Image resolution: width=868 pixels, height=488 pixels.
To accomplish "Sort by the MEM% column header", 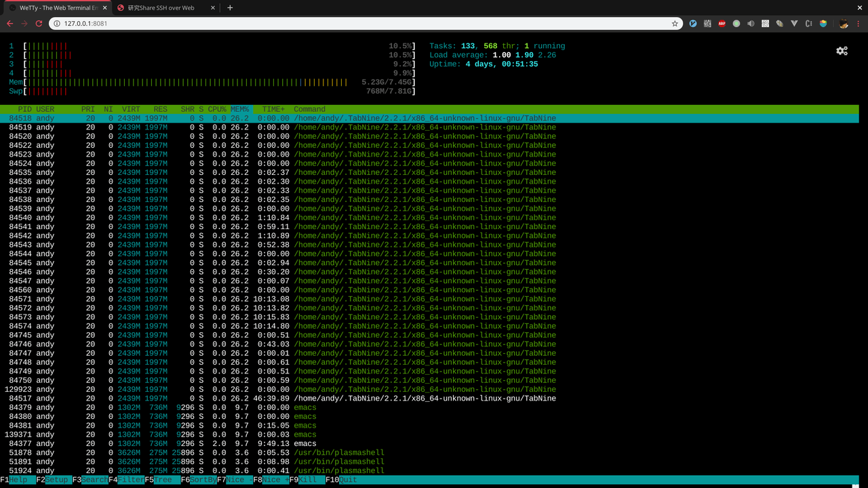I will coord(239,109).
